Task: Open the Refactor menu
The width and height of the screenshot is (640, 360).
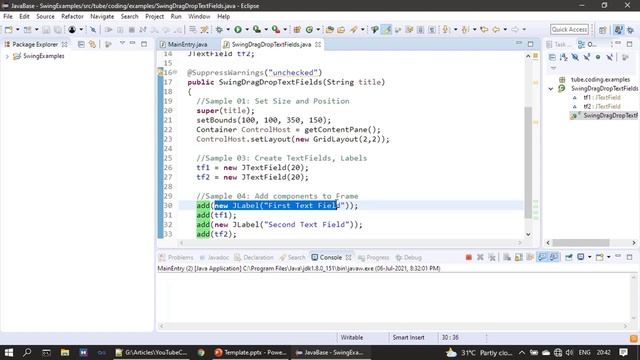Action: pyautogui.click(x=72, y=16)
